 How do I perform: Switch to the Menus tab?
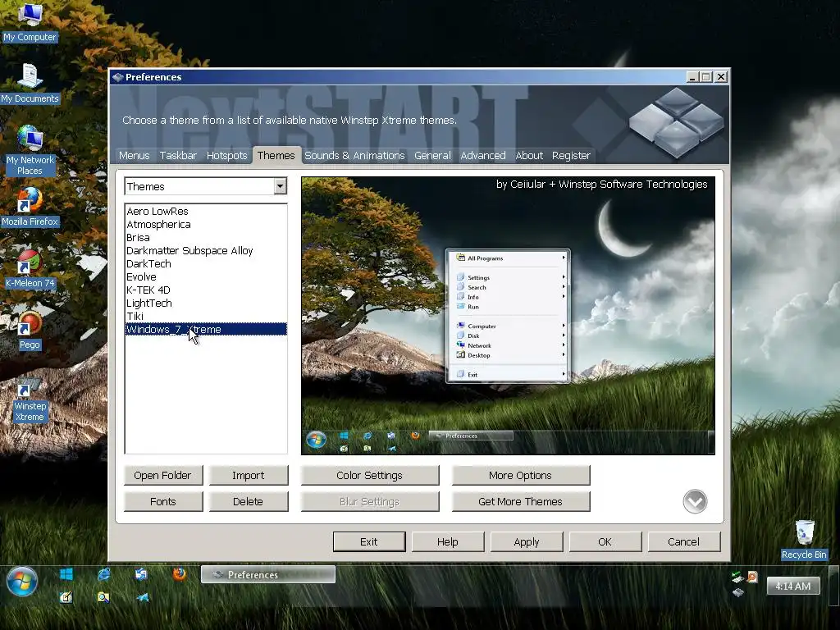point(134,155)
